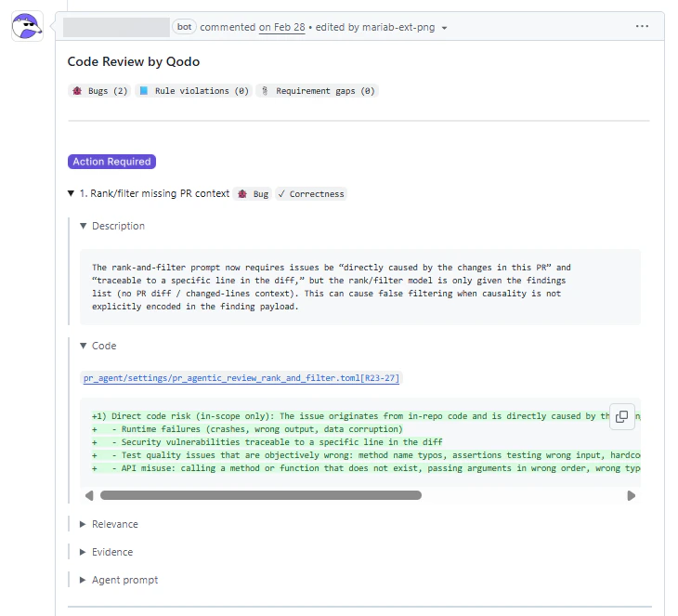Collapse the Rank/filter missing PR context issue
Screen dimensions: 678x616
pyautogui.click(x=71, y=193)
